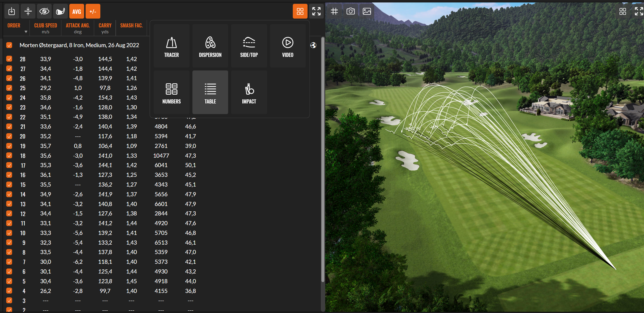Select the Tracer view
Image resolution: width=644 pixels, height=313 pixels.
[171, 46]
